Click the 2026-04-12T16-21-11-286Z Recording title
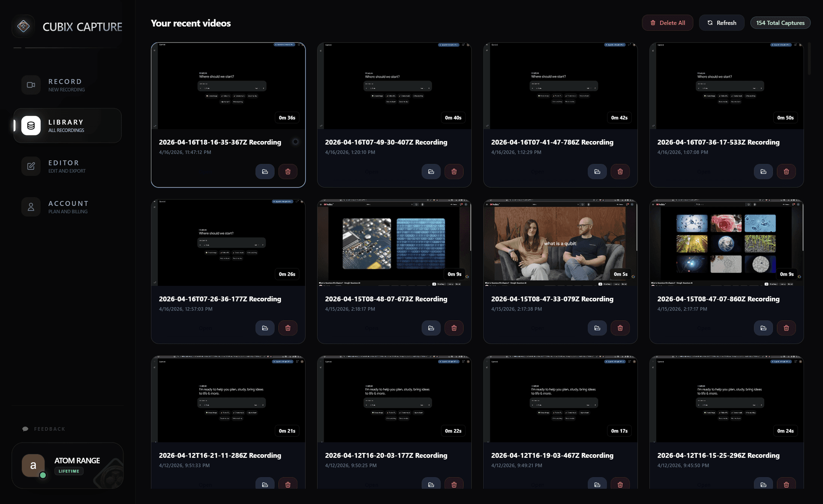 (220, 455)
